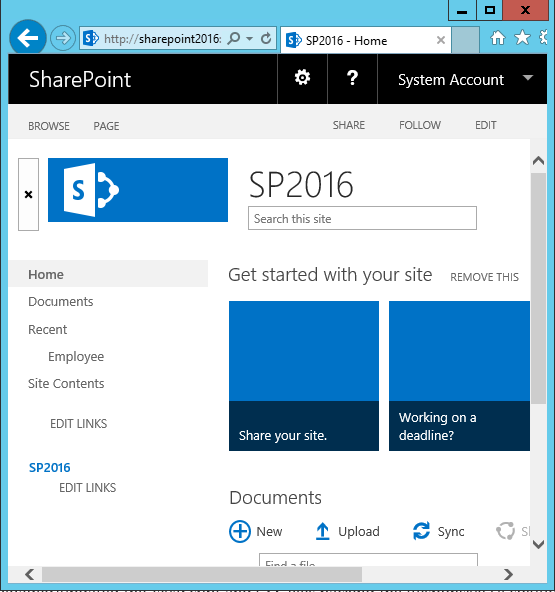This screenshot has height=592, width=555.
Task: Click the search magnifier in the address bar
Action: coord(234,38)
